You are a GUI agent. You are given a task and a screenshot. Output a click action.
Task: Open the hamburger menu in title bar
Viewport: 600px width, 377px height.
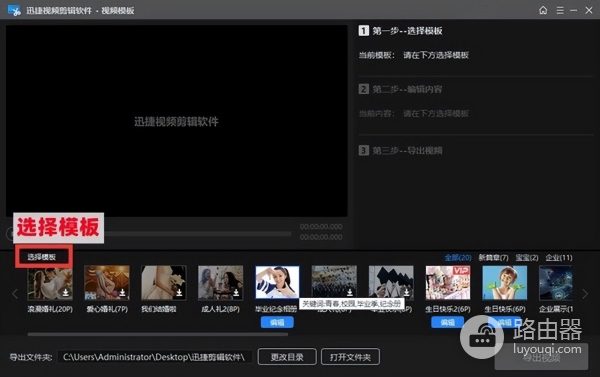pyautogui.click(x=560, y=10)
